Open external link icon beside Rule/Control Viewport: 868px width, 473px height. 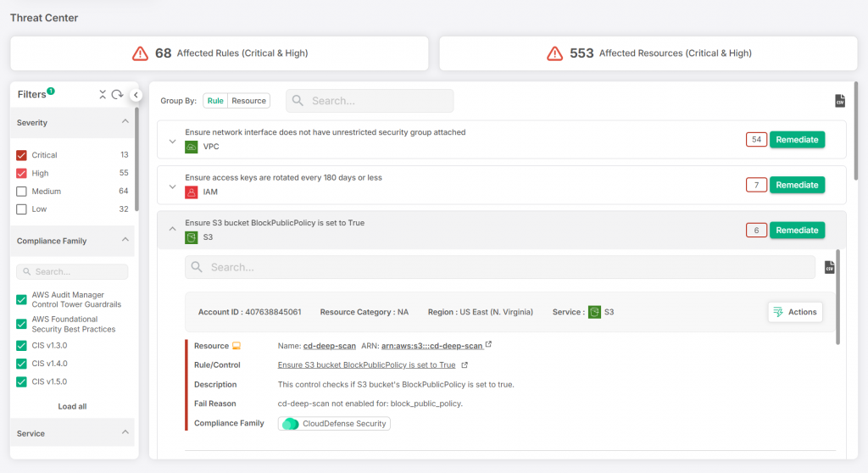464,365
